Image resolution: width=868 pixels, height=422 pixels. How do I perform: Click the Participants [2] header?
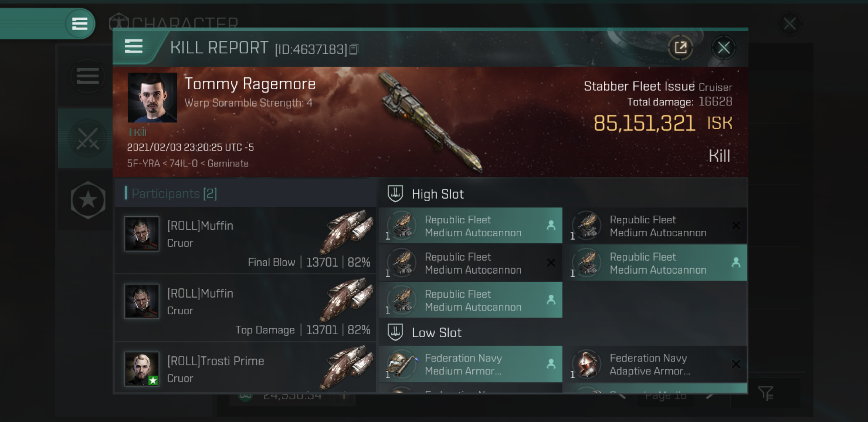[x=174, y=193]
